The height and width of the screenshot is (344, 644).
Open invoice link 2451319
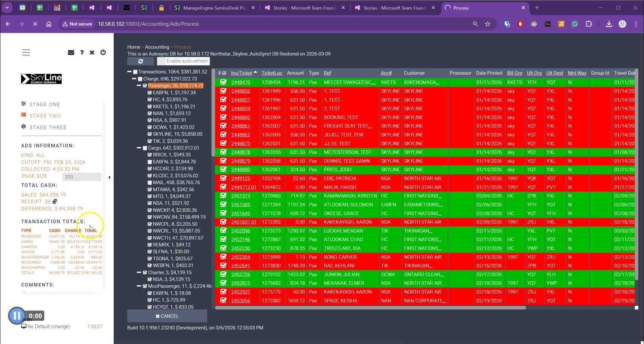point(241,196)
